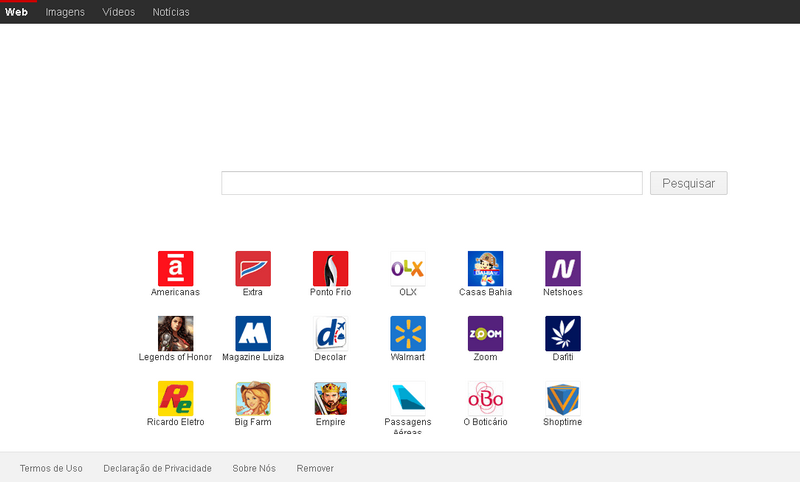Open the Declaração de Privacidade link
The height and width of the screenshot is (482, 800).
coord(157,468)
